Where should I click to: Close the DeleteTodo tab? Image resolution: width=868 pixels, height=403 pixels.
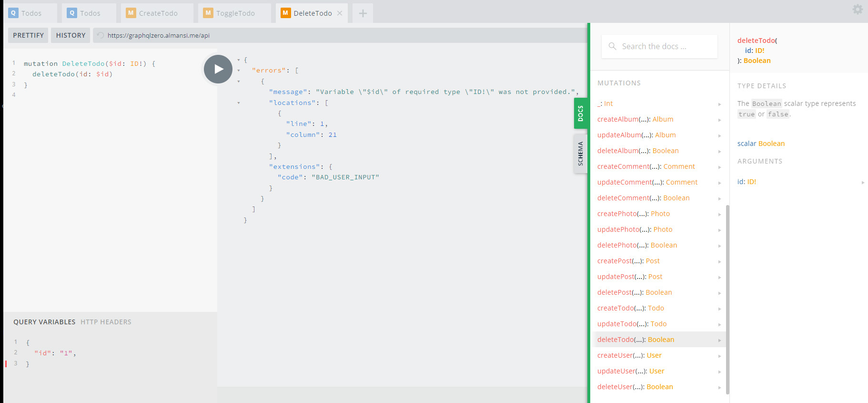pyautogui.click(x=340, y=13)
